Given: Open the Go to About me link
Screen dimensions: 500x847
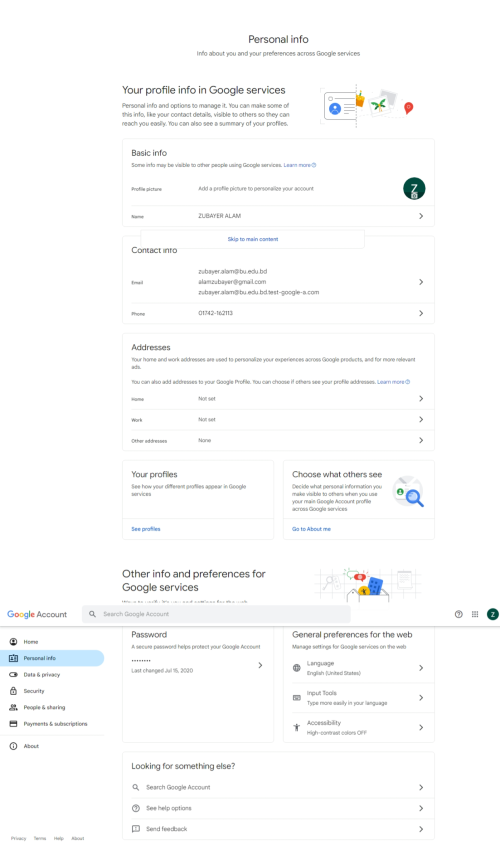Looking at the screenshot, I should pos(312,529).
